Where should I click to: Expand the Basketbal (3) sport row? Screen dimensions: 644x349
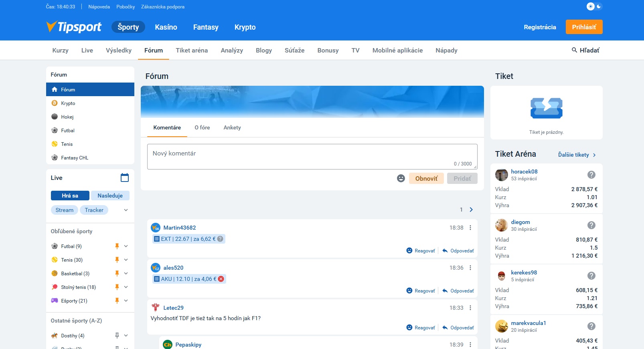pos(126,273)
